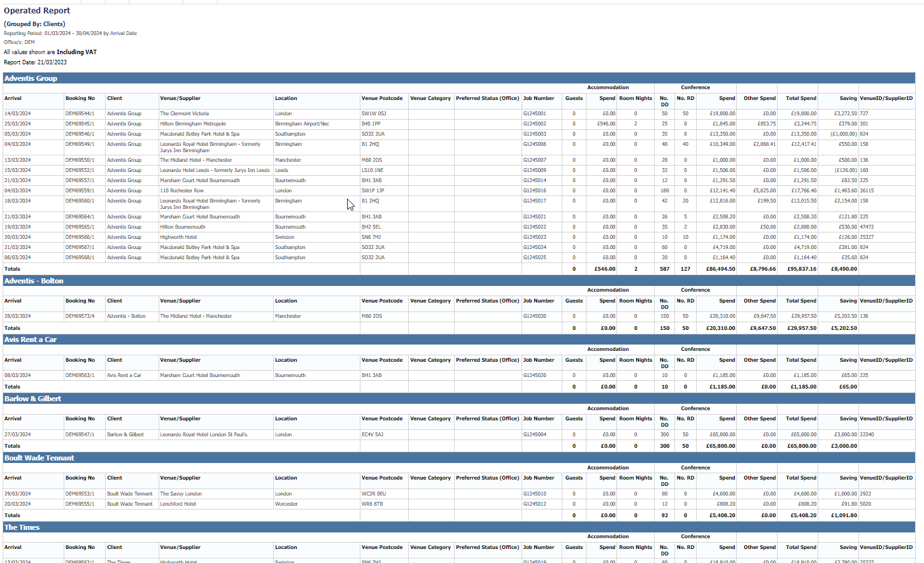
Task: Click Adventis Group conference total £86,494.50
Action: click(720, 269)
